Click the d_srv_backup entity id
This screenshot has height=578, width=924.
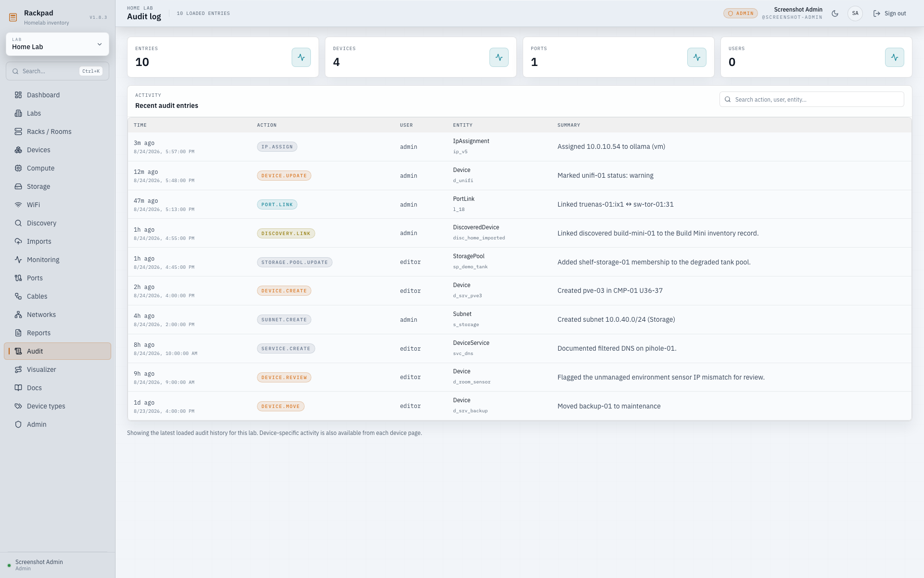click(x=470, y=411)
